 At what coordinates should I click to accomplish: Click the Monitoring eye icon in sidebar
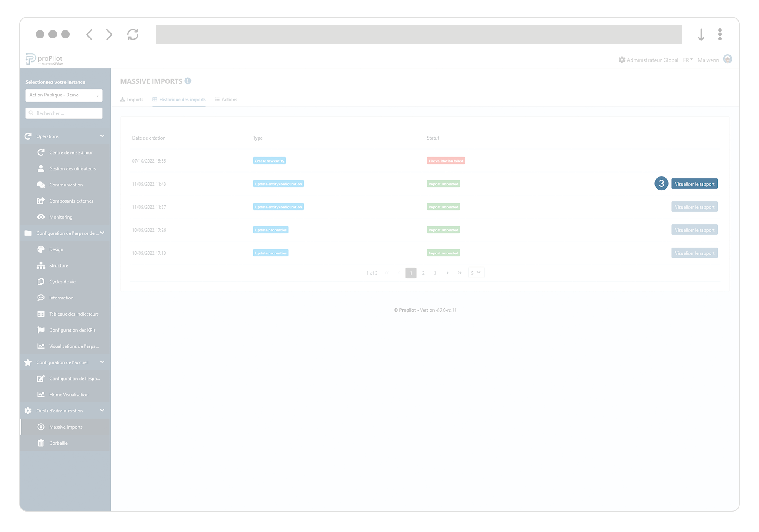pyautogui.click(x=41, y=217)
